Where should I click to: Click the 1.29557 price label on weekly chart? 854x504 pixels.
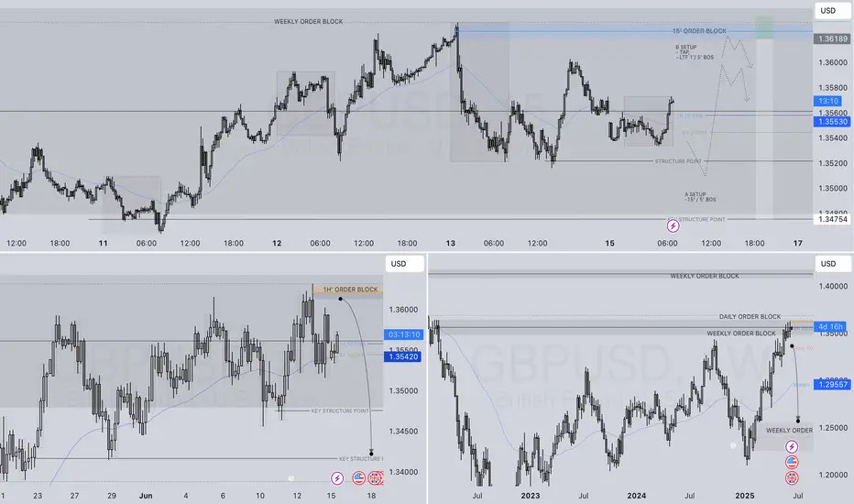point(833,384)
